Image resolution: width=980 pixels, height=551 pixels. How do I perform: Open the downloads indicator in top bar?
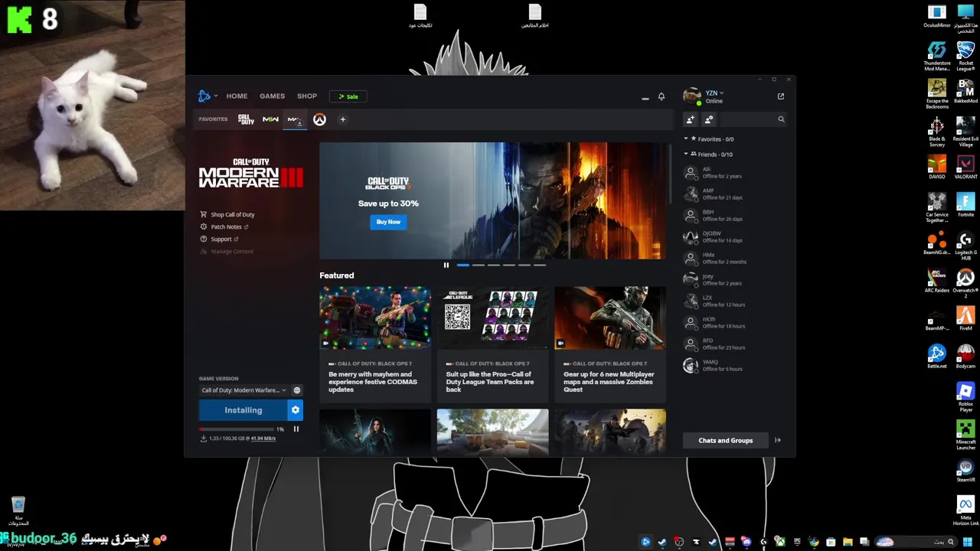tap(645, 97)
